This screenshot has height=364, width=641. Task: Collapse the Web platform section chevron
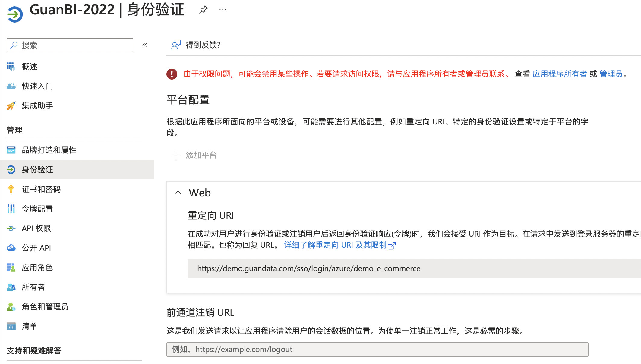coord(178,193)
